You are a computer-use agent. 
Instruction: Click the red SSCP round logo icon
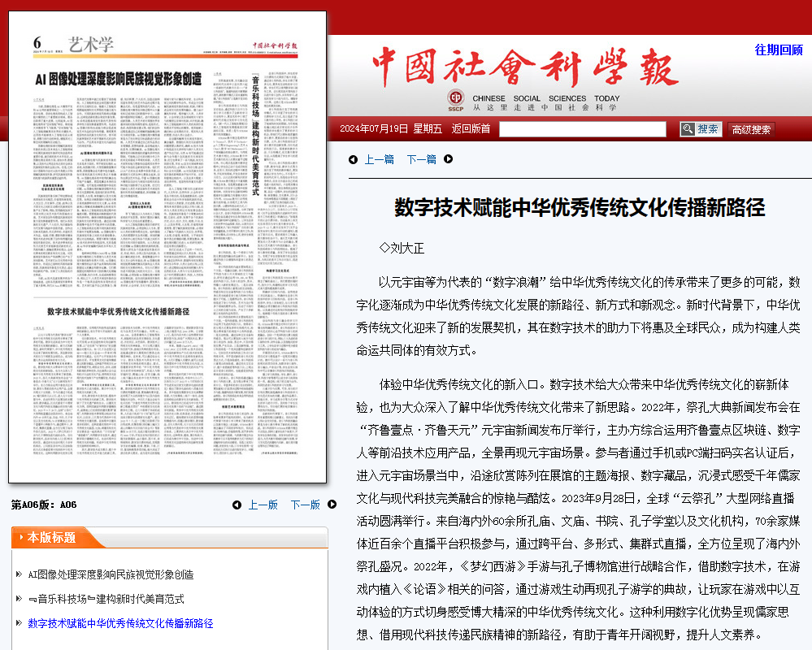tap(456, 101)
